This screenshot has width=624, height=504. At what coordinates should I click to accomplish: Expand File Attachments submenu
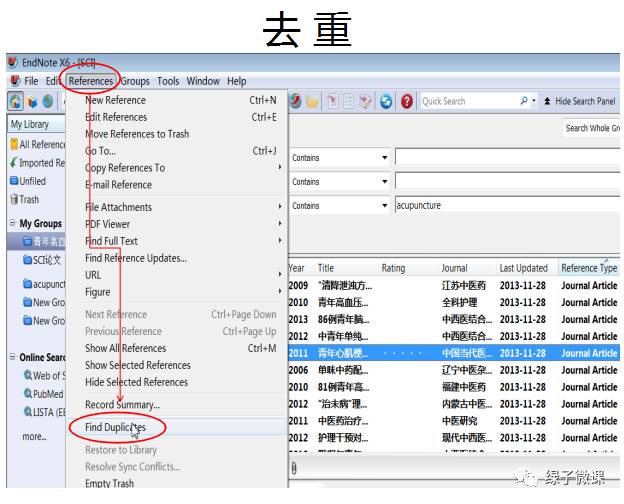pos(280,206)
